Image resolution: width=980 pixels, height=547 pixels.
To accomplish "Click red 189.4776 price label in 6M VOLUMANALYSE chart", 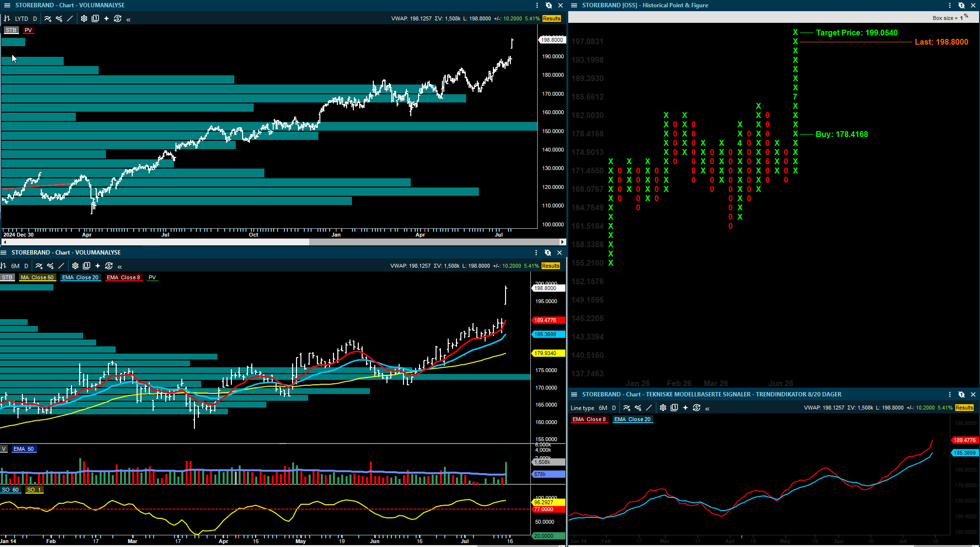I will coord(549,320).
